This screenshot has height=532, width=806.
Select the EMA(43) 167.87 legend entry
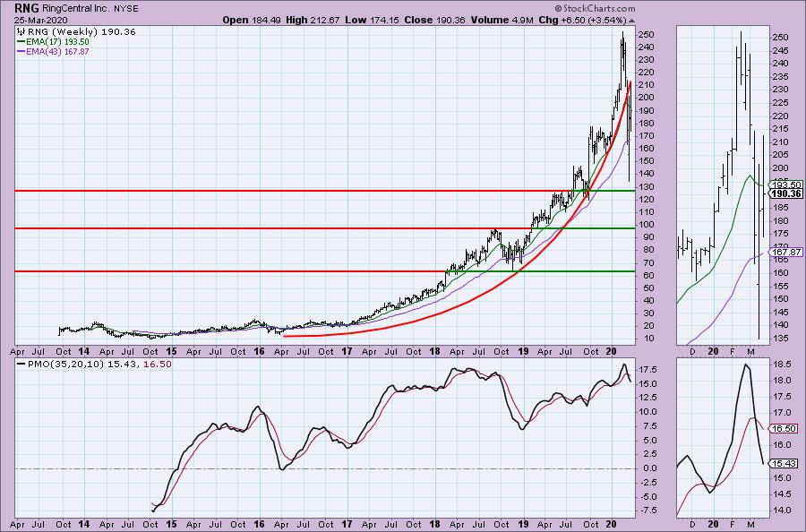pyautogui.click(x=57, y=51)
